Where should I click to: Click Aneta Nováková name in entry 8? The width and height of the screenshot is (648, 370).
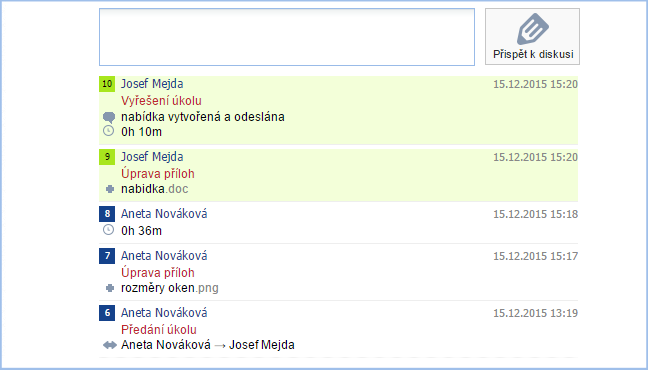[x=164, y=214]
